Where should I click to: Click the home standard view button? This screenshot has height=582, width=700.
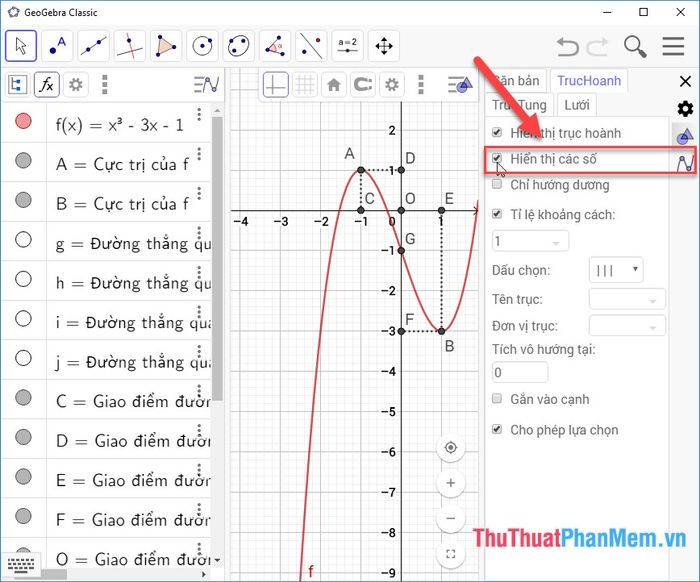[x=334, y=84]
